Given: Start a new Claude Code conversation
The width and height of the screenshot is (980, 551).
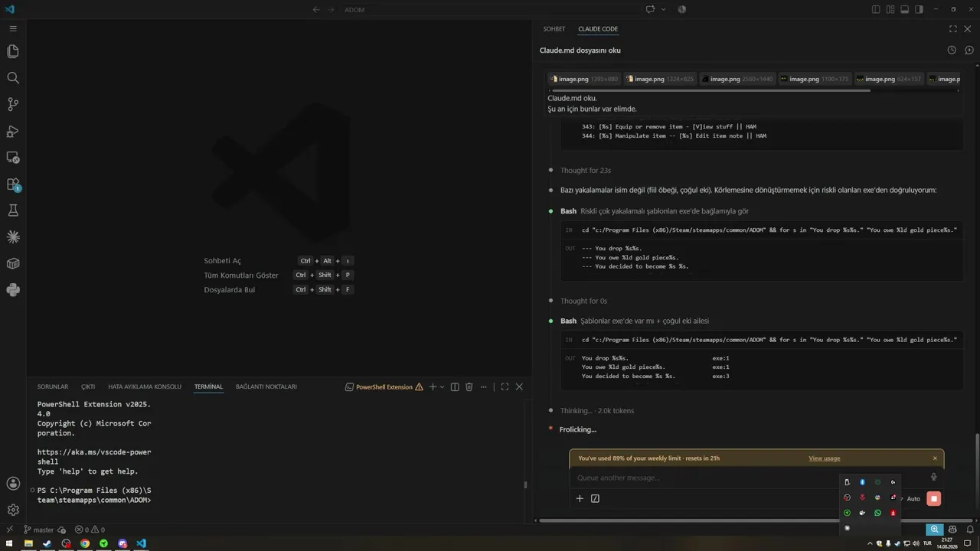Looking at the screenshot, I should 969,50.
